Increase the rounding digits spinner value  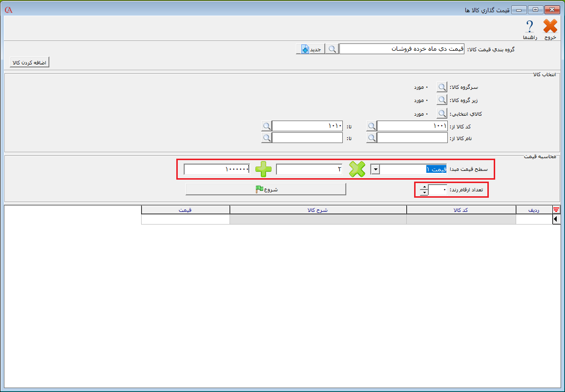coord(424,187)
